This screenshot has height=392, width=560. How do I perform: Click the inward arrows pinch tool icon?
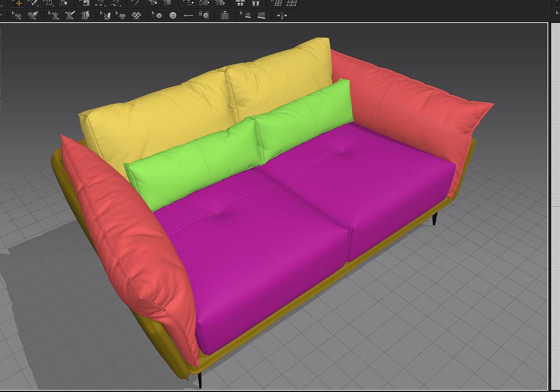(282, 15)
